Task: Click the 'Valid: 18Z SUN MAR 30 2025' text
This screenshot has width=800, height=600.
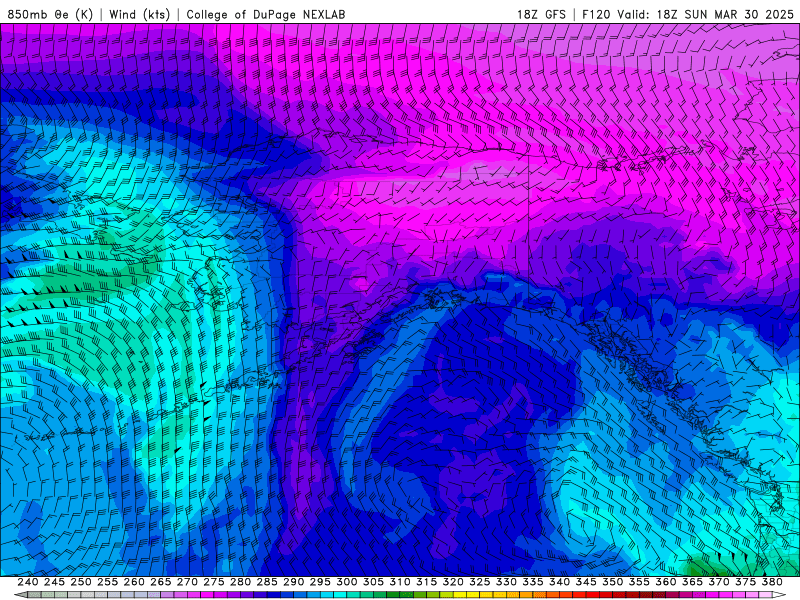Action: [706, 14]
